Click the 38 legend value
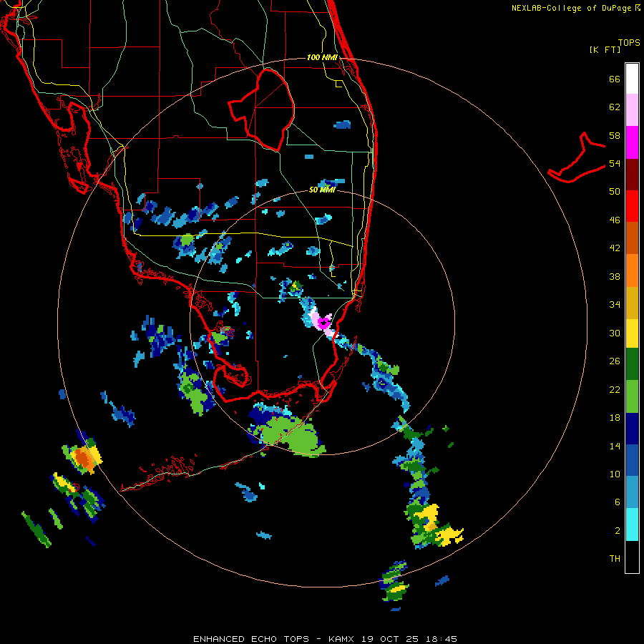Image resolution: width=644 pixels, height=644 pixels. 615,276
